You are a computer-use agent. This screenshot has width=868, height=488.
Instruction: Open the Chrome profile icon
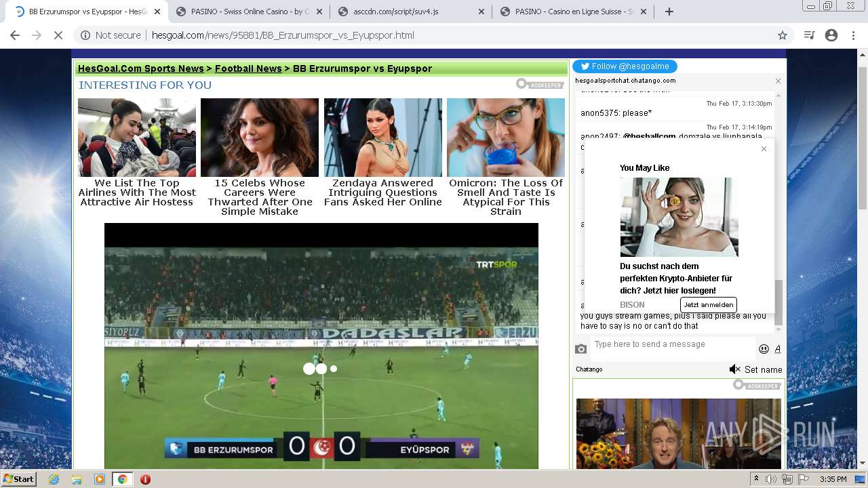pyautogui.click(x=831, y=35)
